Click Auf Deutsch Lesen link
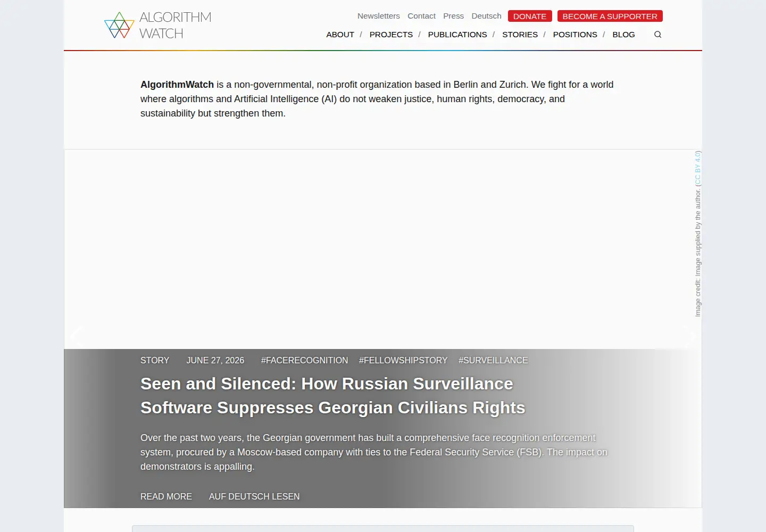 (254, 496)
